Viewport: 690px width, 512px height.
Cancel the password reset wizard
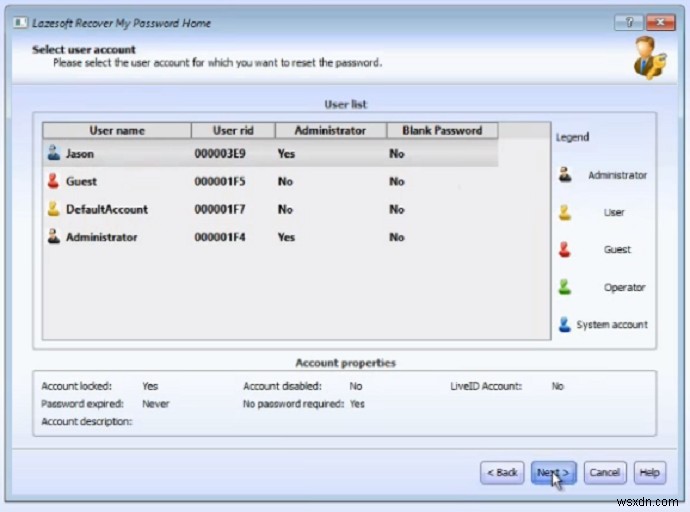605,472
